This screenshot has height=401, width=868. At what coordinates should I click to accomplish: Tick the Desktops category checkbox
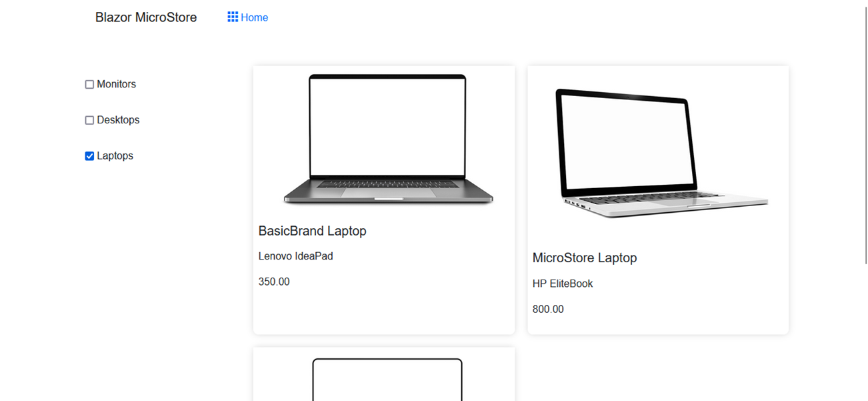point(89,120)
